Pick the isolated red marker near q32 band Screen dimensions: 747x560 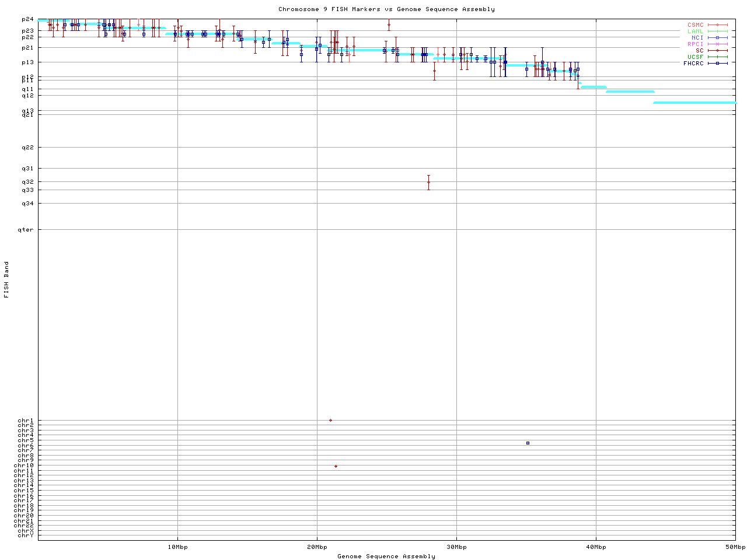[428, 183]
